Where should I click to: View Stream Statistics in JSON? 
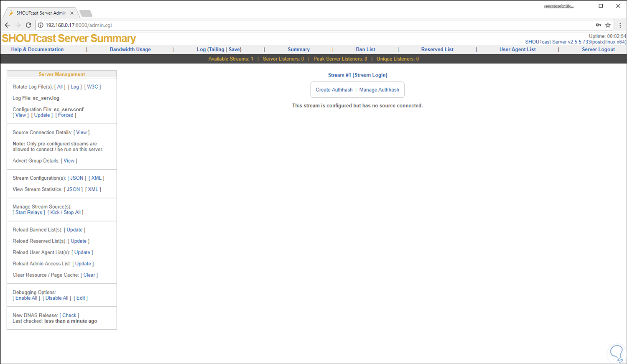pos(74,189)
